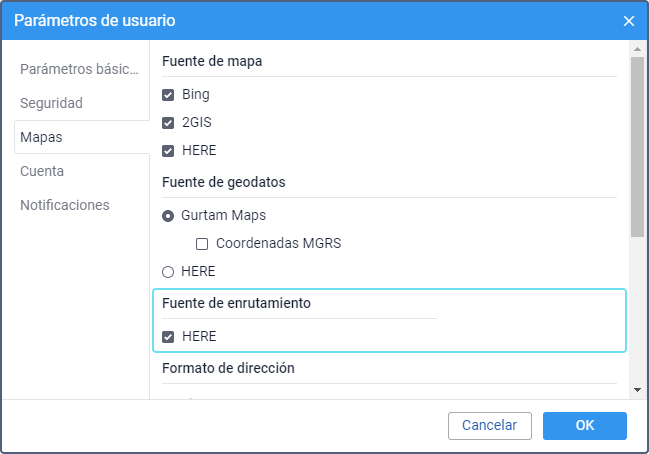Viewport: 649px width, 454px height.
Task: Click the vertical scrollbar thumb
Action: [x=637, y=148]
